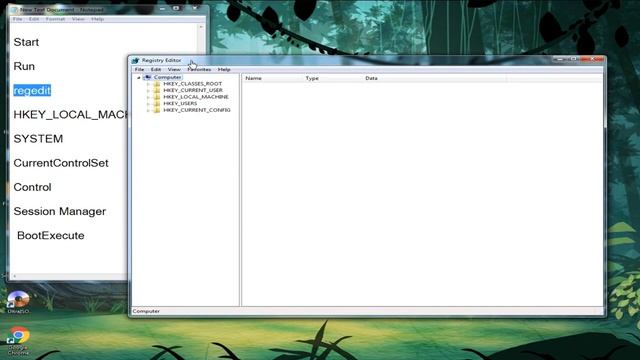Select HKEY_CURRENT_USER key label

click(193, 90)
